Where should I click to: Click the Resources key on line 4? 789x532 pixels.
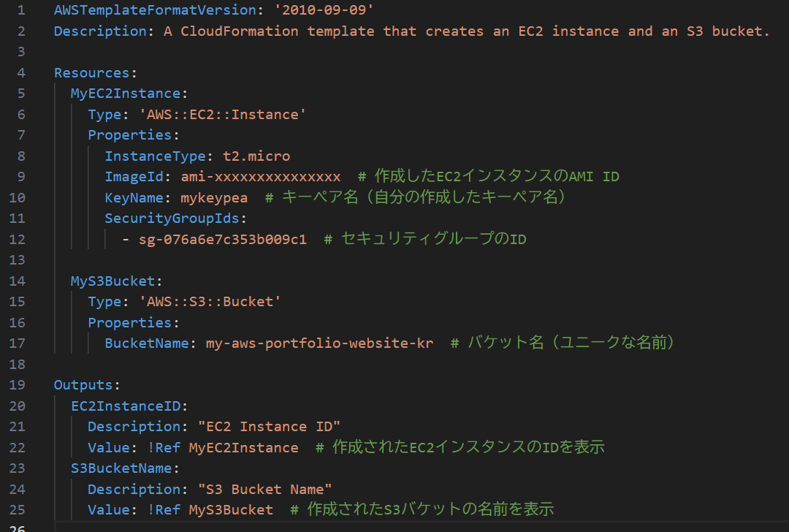pos(91,73)
